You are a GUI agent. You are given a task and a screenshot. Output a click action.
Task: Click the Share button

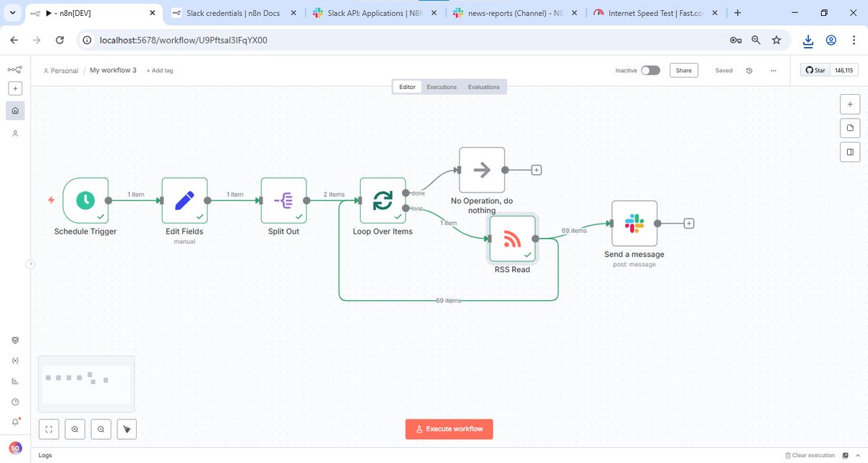coord(684,70)
